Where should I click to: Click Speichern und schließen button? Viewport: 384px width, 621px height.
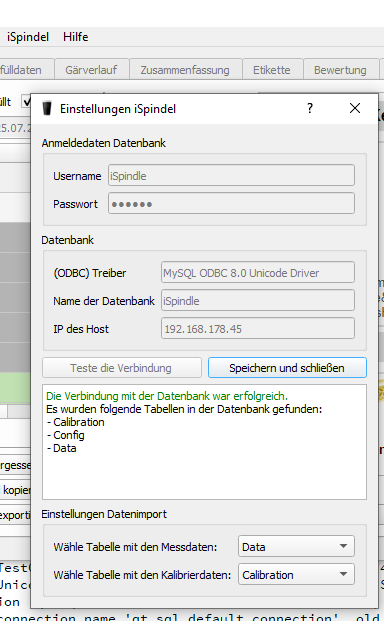pos(287,368)
